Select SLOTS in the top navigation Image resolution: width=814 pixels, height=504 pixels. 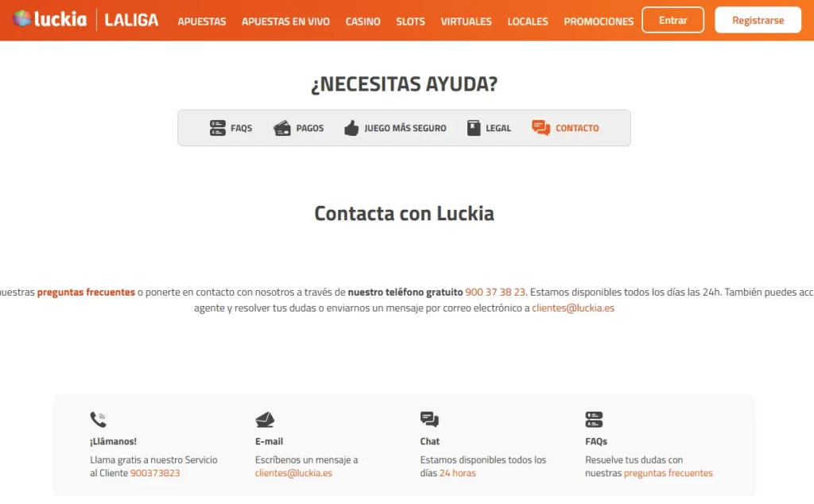point(410,21)
